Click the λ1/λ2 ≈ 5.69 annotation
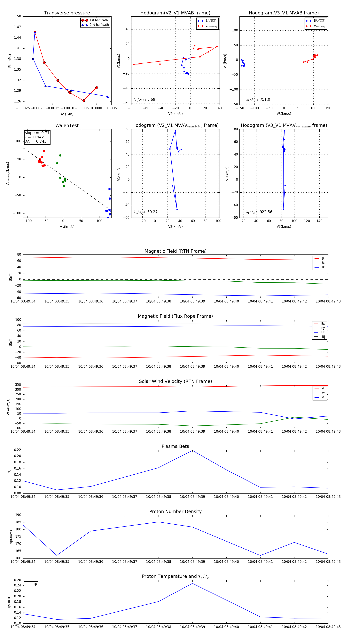 pyautogui.click(x=144, y=100)
